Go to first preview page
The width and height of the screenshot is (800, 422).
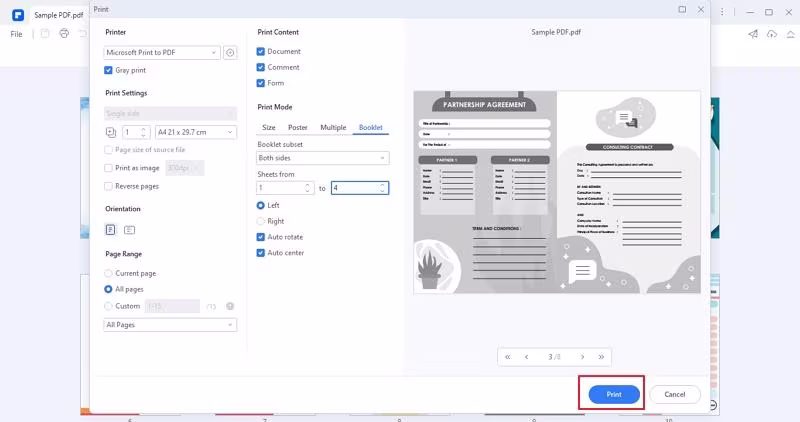pyautogui.click(x=508, y=357)
